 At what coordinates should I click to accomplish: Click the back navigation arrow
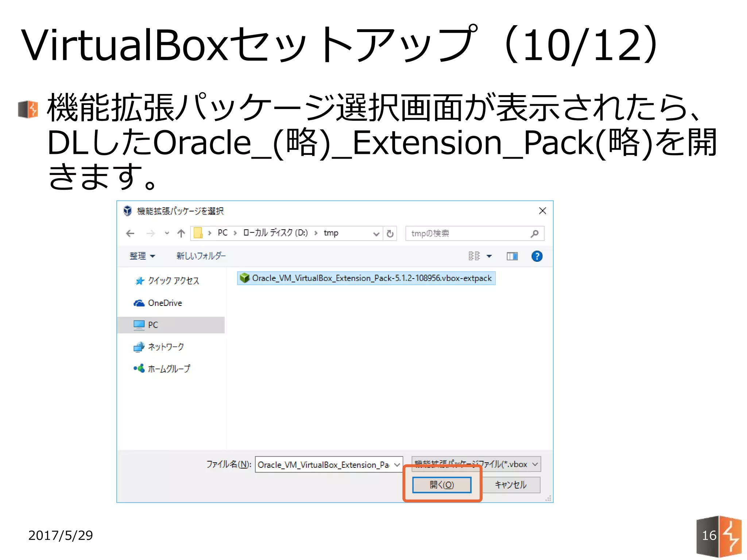click(x=130, y=233)
